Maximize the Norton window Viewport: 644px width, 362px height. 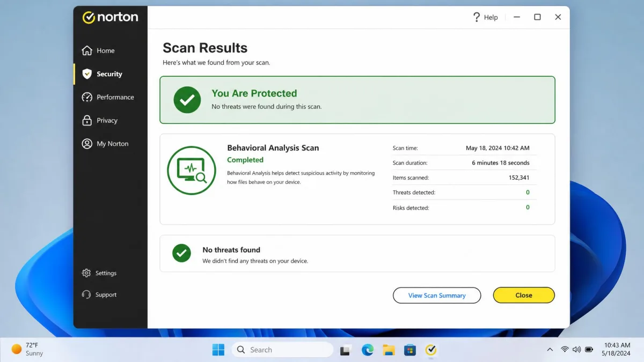click(x=537, y=17)
